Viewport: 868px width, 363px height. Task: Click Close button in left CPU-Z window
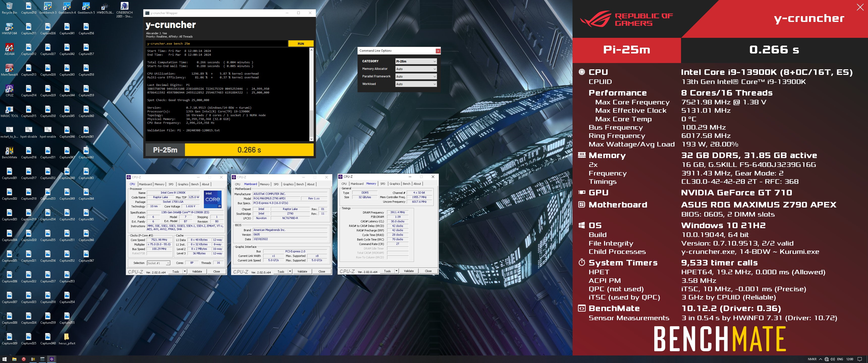coord(216,271)
